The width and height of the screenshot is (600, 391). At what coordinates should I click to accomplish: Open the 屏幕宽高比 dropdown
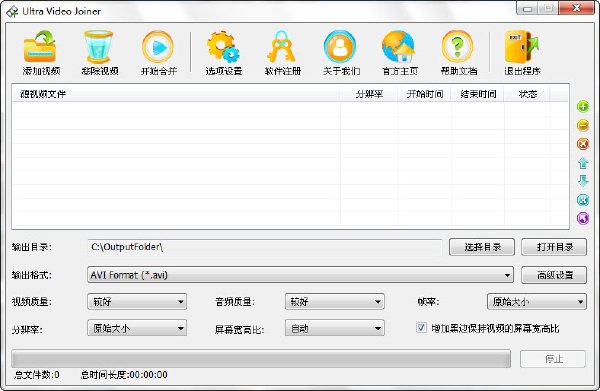335,328
